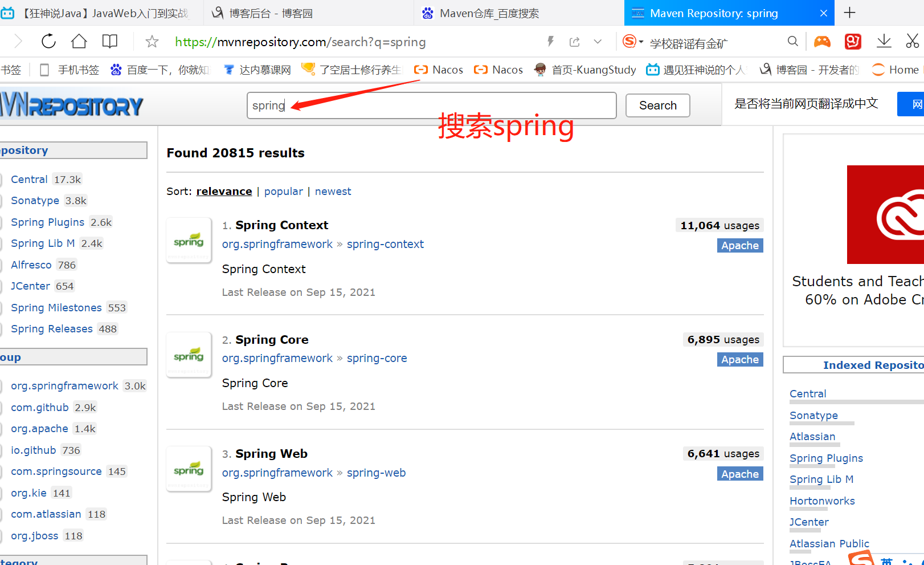
Task: Bookmark this page with the star icon
Action: tap(152, 42)
